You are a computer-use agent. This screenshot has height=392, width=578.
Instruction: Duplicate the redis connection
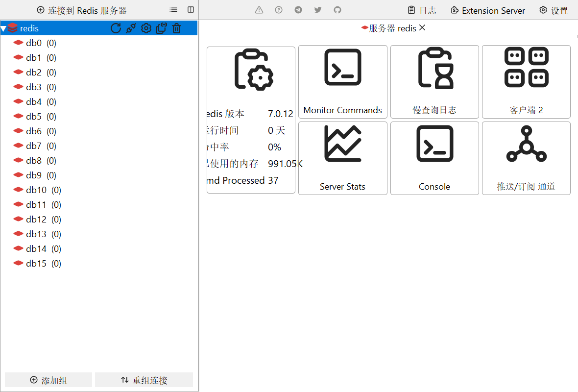(161, 28)
